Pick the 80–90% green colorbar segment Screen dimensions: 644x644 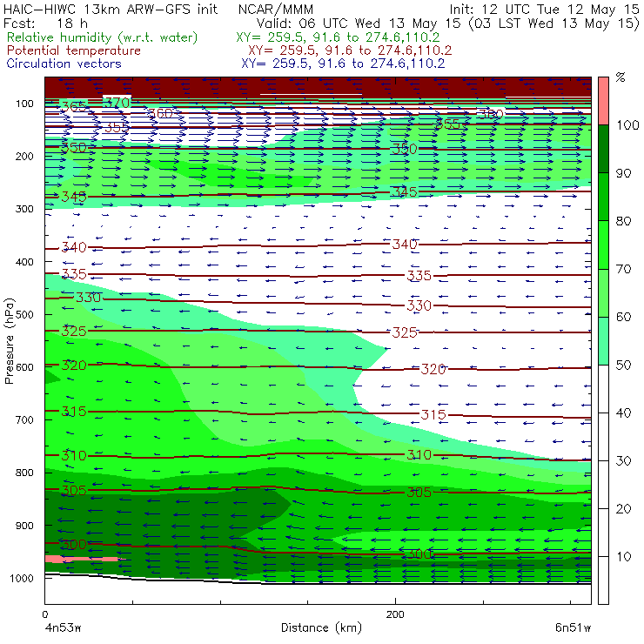[603, 197]
